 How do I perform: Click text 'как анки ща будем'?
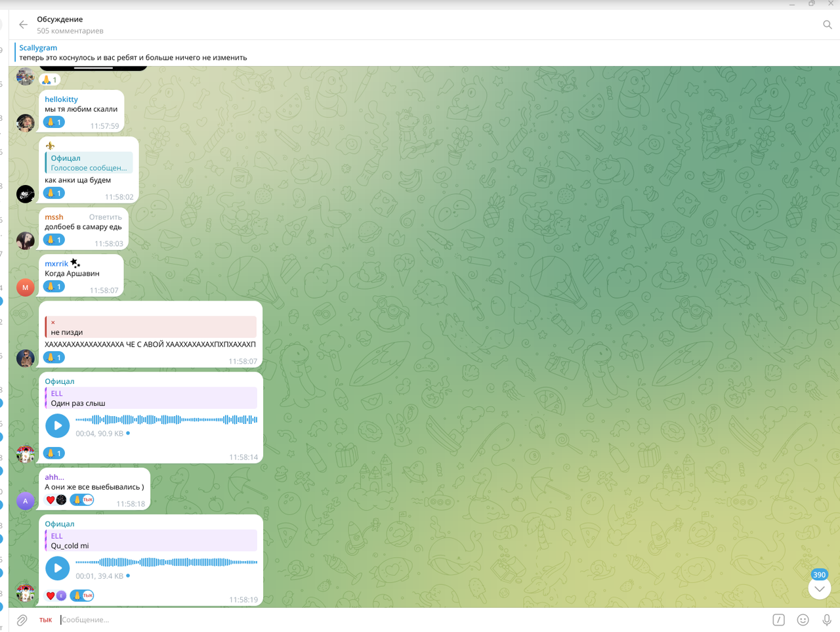[x=78, y=180]
